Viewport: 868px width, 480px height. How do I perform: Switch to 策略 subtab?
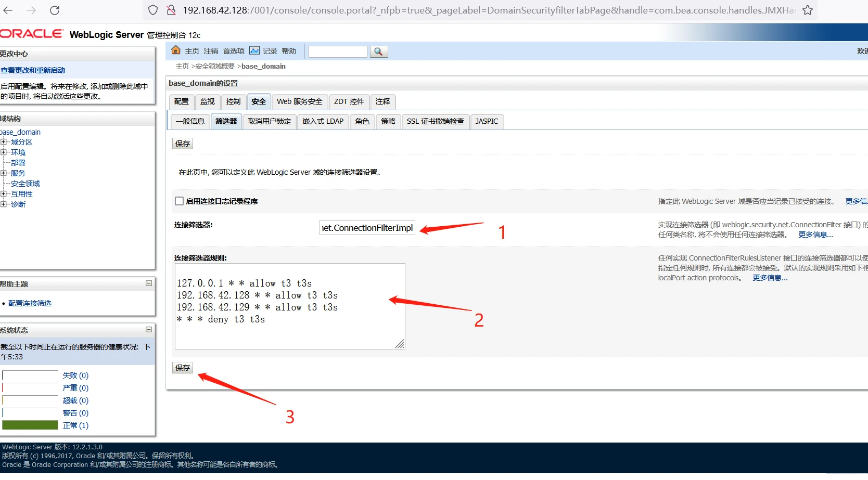388,122
